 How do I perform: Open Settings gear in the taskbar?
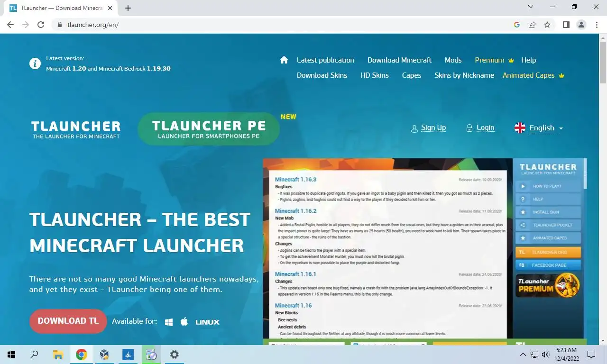coord(175,354)
